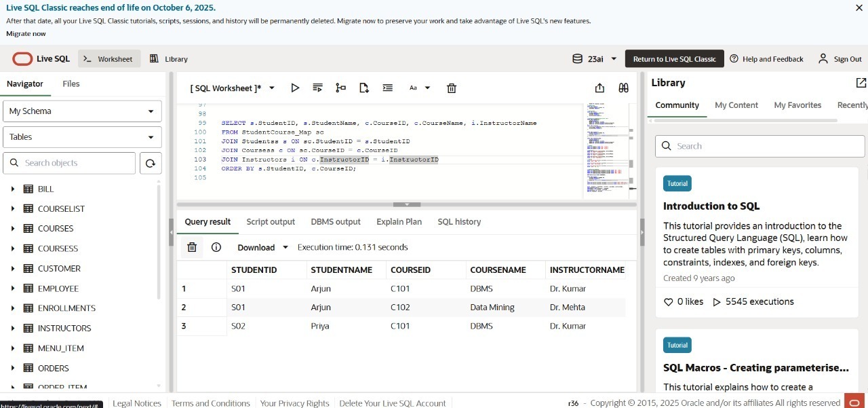Image resolution: width=868 pixels, height=408 pixels.
Task: Open the Files navigator tab
Action: click(x=71, y=84)
